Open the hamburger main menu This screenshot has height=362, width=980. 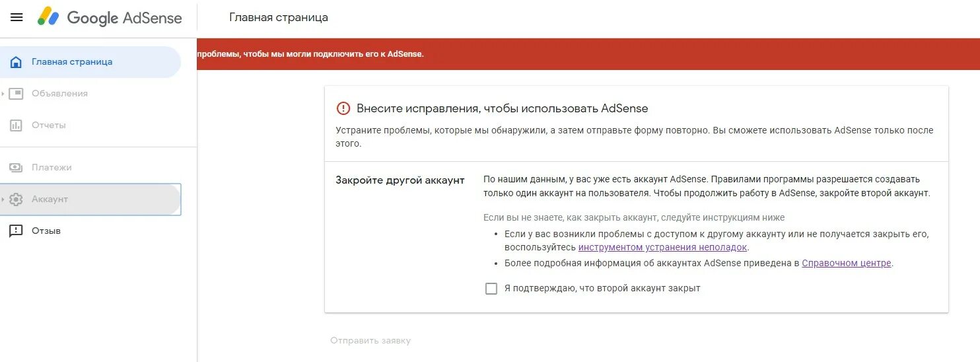(17, 17)
